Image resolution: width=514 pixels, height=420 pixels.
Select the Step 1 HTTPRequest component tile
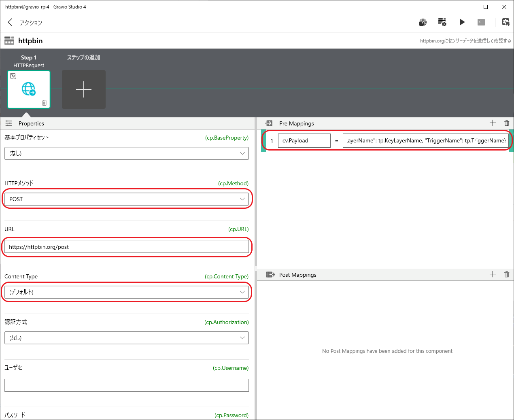click(29, 89)
